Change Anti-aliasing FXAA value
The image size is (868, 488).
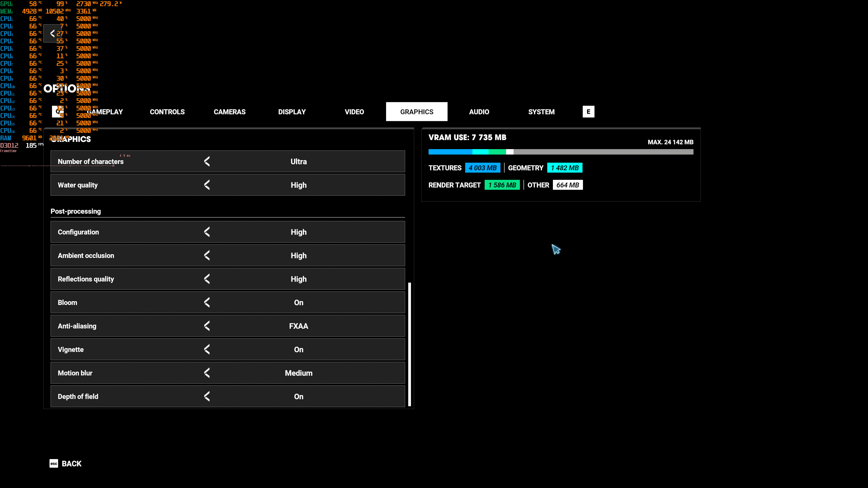(x=299, y=326)
